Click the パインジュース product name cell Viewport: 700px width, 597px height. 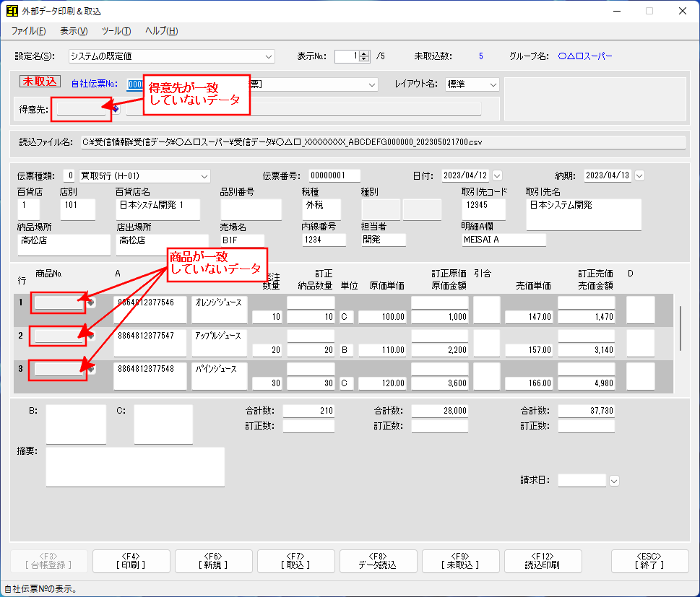point(219,376)
